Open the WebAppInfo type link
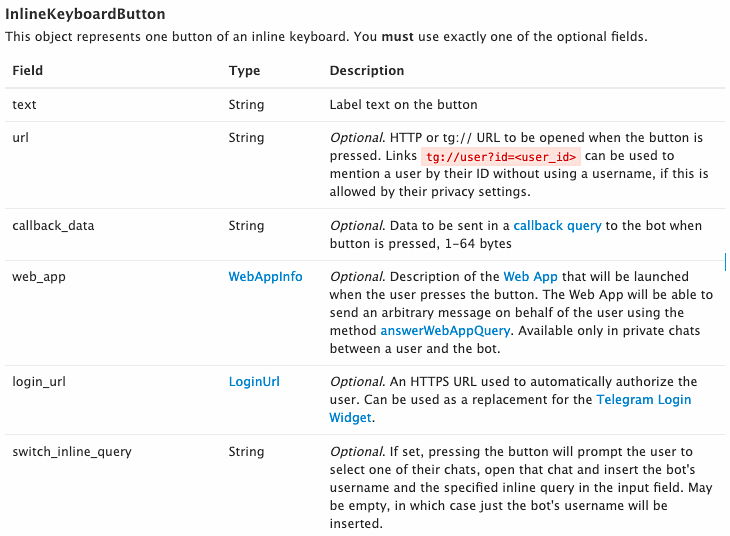 coord(265,277)
